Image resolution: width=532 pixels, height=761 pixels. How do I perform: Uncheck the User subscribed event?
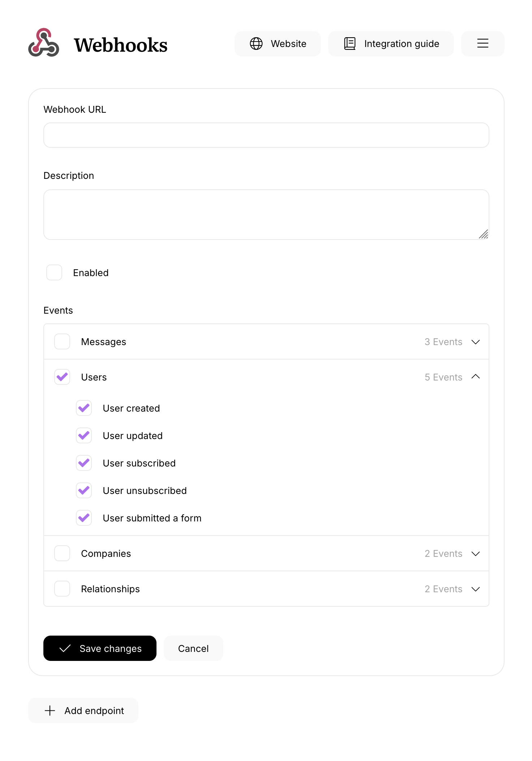[x=83, y=463]
